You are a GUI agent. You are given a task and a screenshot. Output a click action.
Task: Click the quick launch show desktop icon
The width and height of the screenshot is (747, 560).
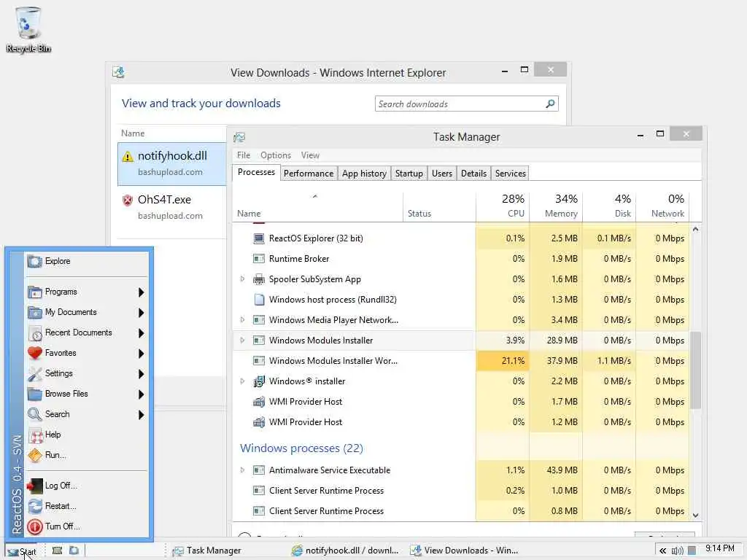point(57,551)
